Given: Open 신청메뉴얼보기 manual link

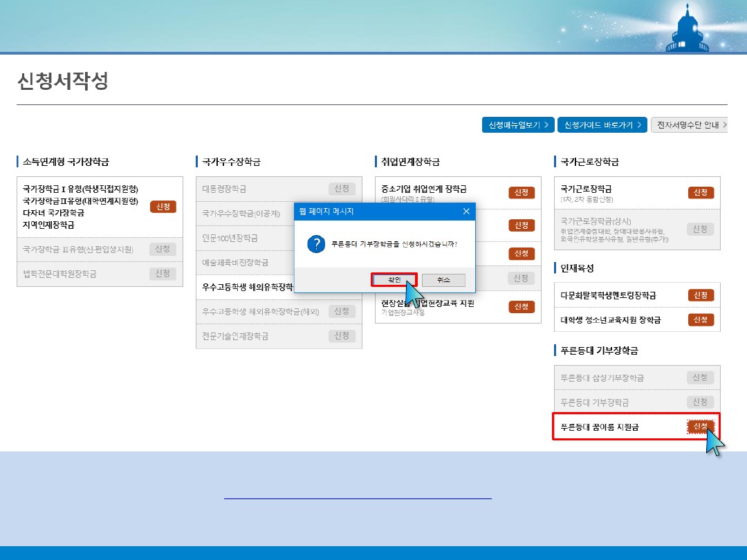Looking at the screenshot, I should 518,125.
